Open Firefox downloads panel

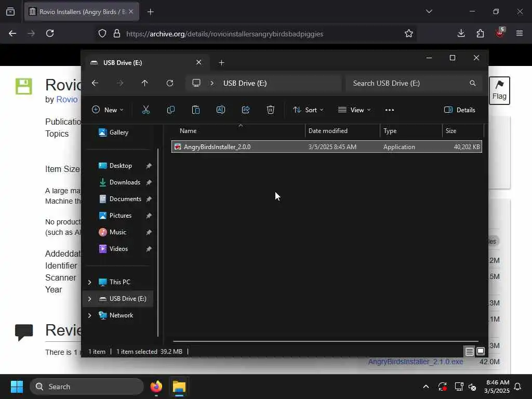[461, 33]
